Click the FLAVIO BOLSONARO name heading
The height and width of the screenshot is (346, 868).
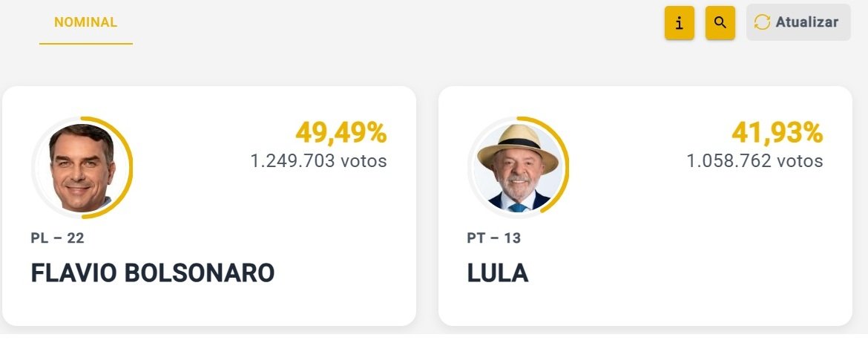point(153,273)
